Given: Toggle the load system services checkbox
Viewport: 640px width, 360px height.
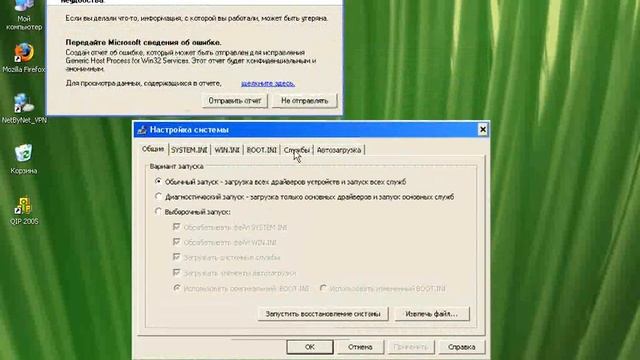Looking at the screenshot, I should click(x=176, y=257).
